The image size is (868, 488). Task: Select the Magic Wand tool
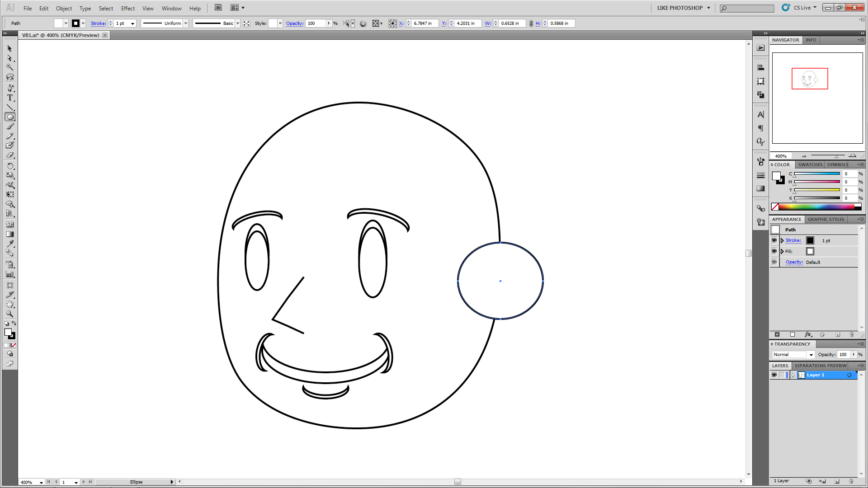point(9,67)
